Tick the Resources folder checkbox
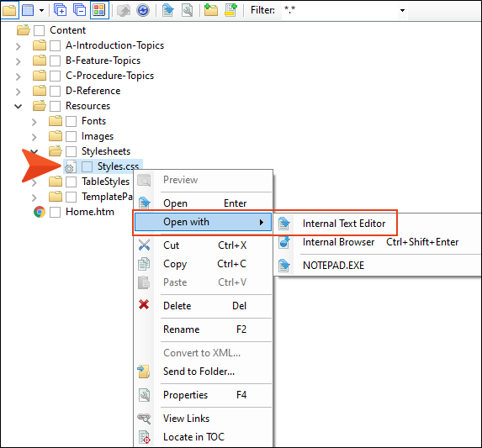Screen dimensions: 482x448 point(55,106)
